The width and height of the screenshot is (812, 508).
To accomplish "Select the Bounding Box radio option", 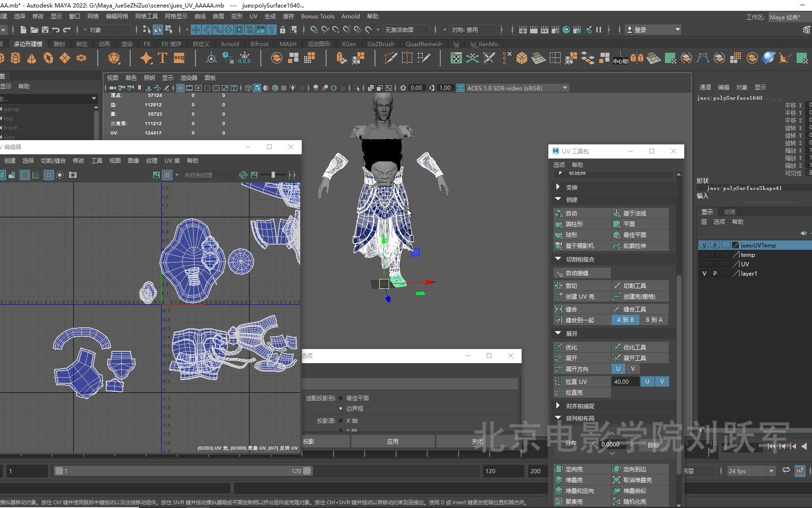I will [341, 408].
